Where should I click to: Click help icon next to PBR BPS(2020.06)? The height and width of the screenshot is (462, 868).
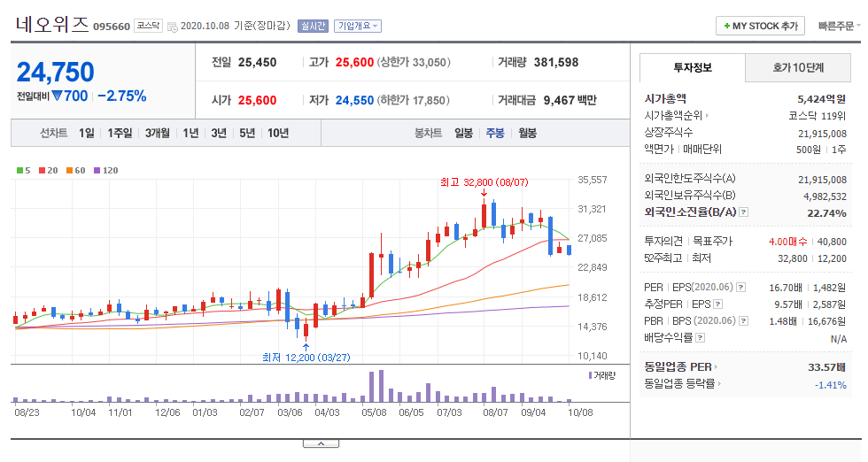(743, 321)
